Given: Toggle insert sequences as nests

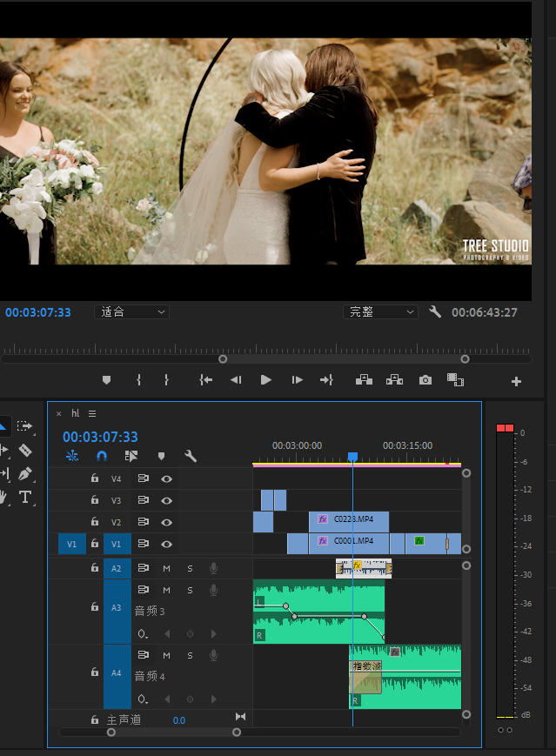Looking at the screenshot, I should (x=72, y=456).
